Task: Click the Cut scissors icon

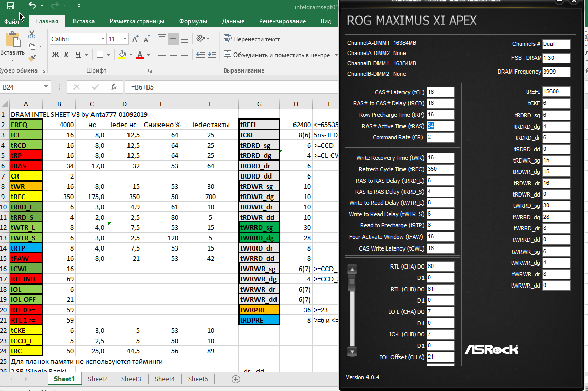Action: (x=32, y=34)
